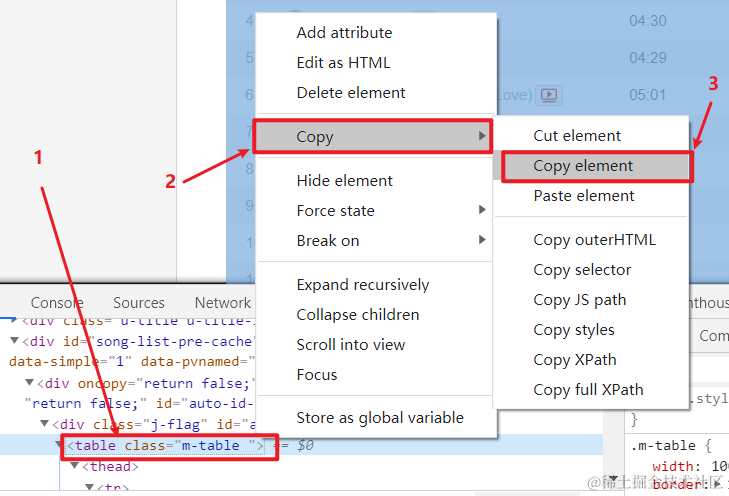
Task: Select Scroll into view
Action: [x=351, y=344]
